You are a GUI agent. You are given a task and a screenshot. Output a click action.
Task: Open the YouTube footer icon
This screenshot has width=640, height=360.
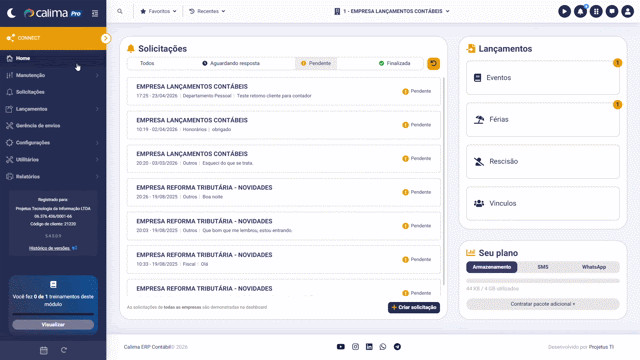[341, 347]
